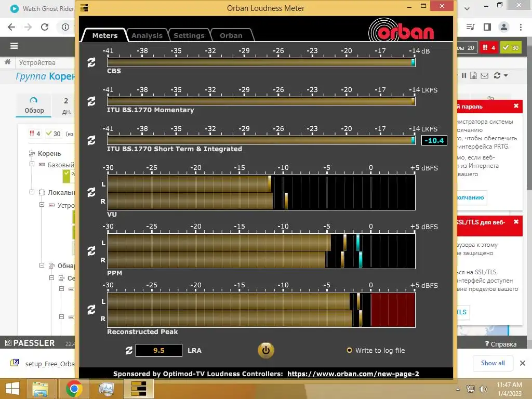Click the PPM left channel meter bar

261,243
